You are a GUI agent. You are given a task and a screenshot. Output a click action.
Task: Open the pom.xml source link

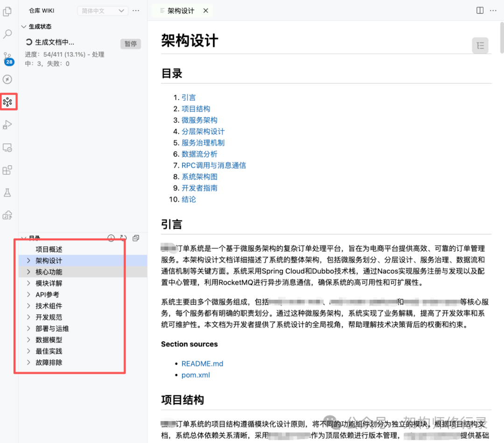pos(196,375)
